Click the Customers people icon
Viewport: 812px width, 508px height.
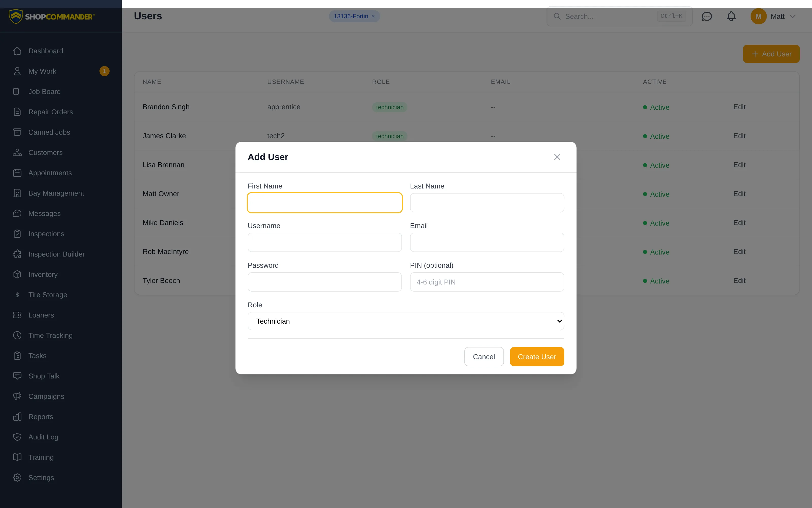pos(17,153)
